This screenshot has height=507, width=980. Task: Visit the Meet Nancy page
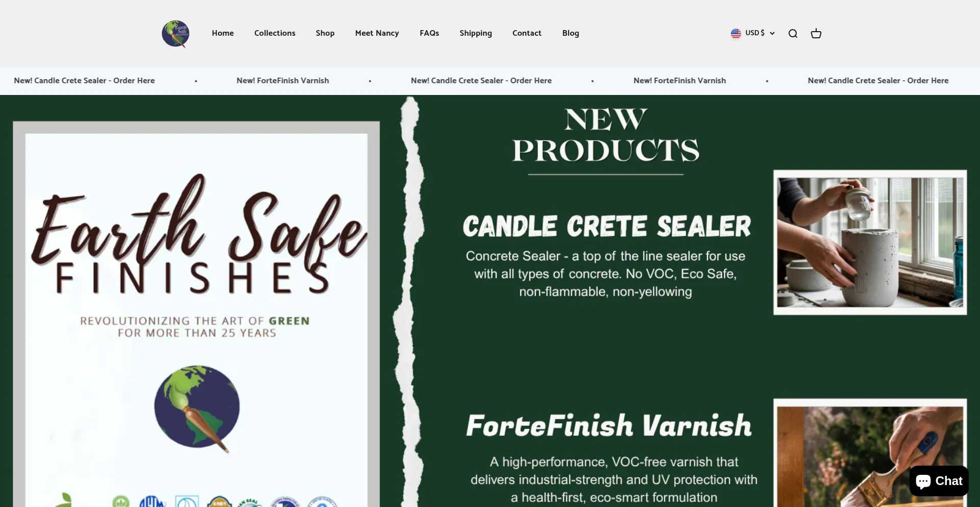(x=377, y=33)
